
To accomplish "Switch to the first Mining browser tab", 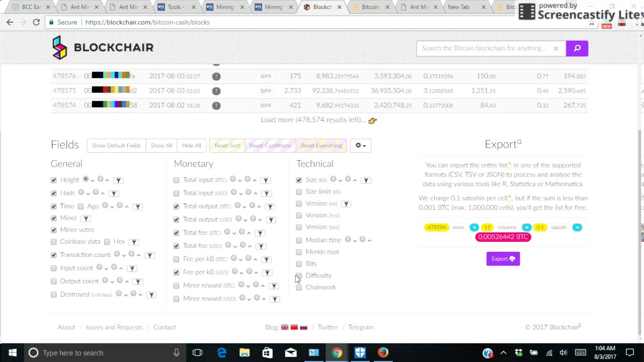I will pos(224,7).
